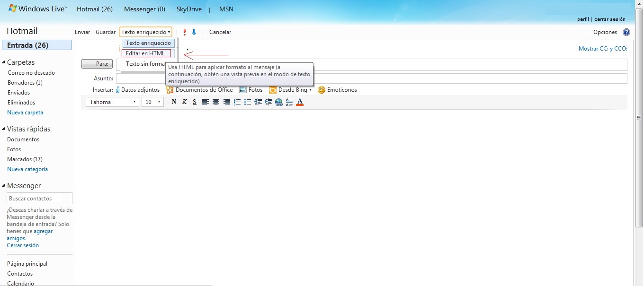The height and width of the screenshot is (286, 644).
Task: Open the Opciones menu
Action: [605, 32]
